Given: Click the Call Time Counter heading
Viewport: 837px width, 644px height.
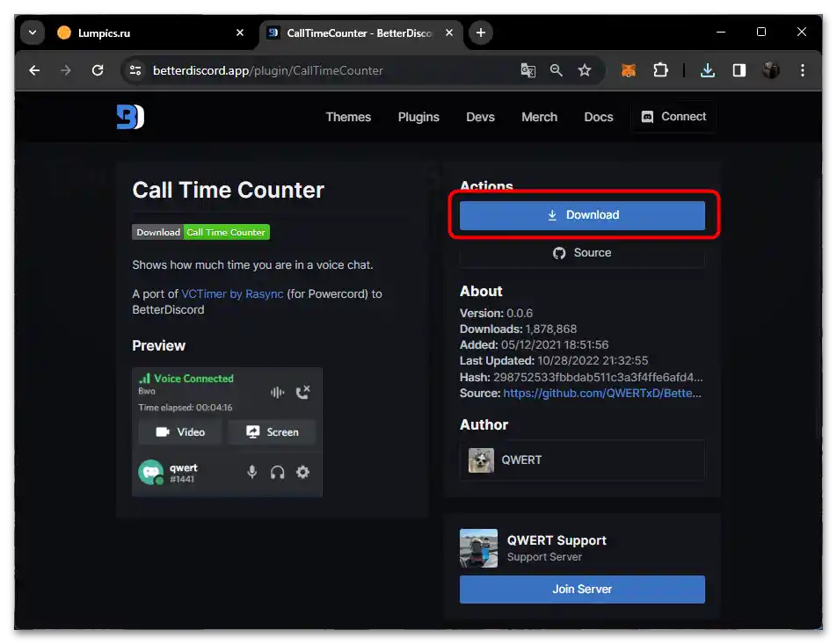Looking at the screenshot, I should click(228, 190).
